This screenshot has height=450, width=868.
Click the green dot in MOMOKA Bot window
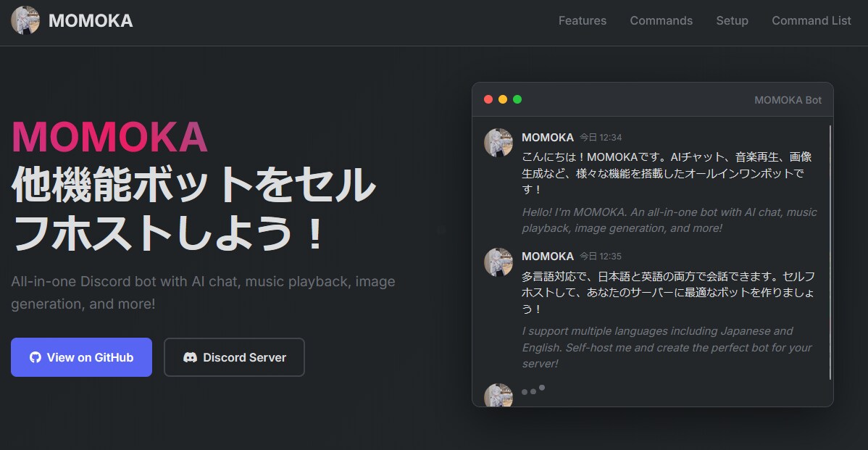(517, 99)
